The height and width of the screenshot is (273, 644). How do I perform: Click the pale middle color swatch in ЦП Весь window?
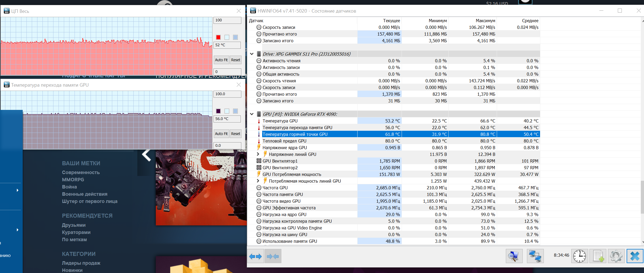227,37
